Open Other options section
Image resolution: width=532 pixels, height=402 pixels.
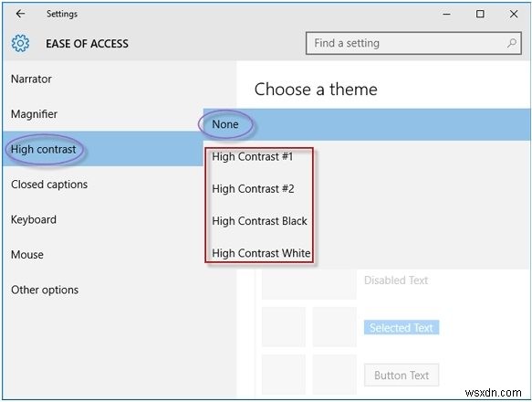(45, 290)
